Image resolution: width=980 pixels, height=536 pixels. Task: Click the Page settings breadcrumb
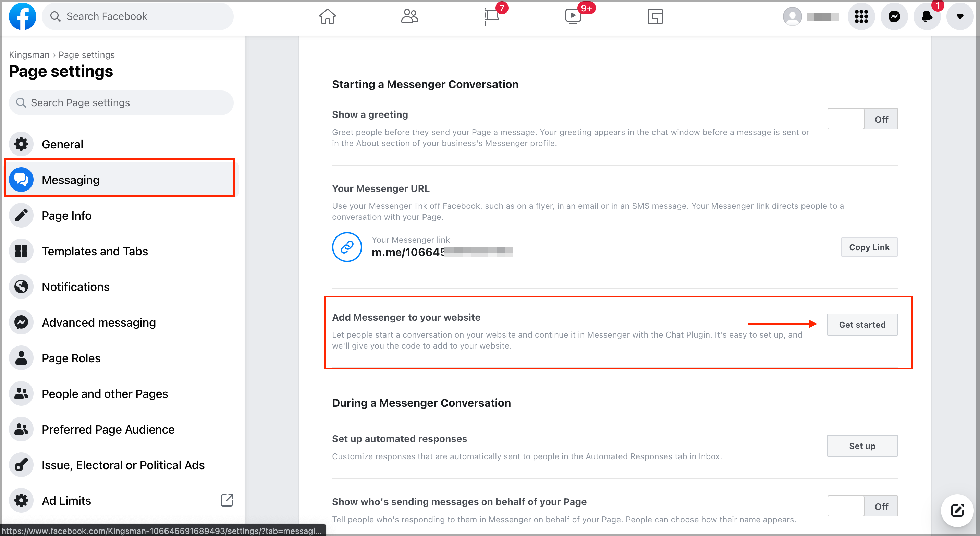point(87,55)
